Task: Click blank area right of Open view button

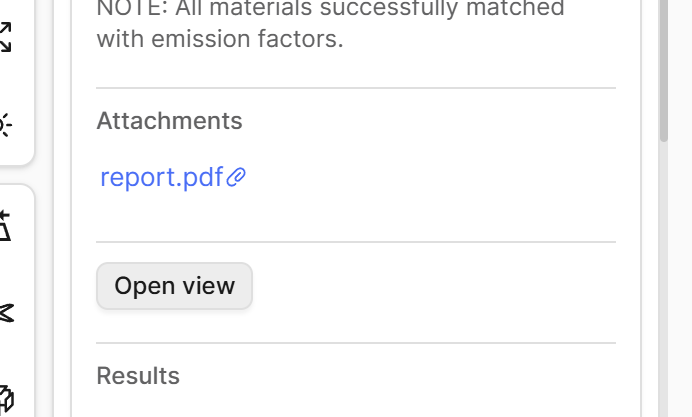Action: (432, 286)
